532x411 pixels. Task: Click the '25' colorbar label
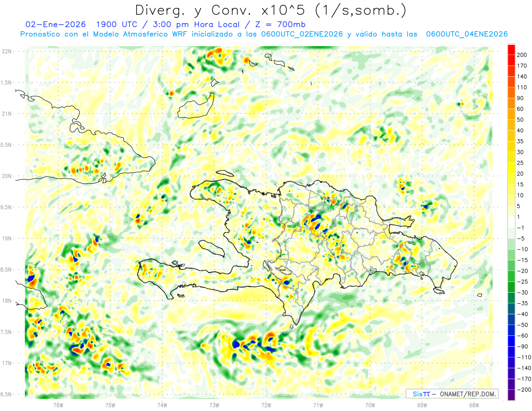[x=520, y=163]
